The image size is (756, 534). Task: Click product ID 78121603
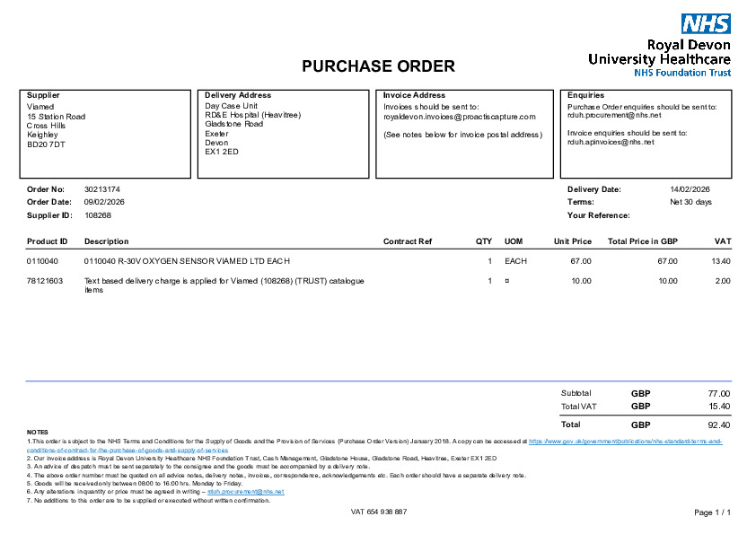[x=45, y=281]
